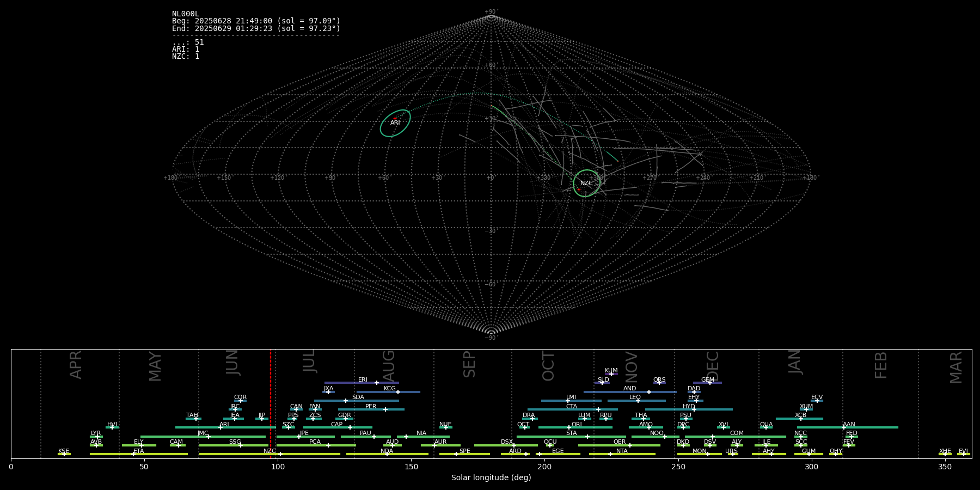Click the PCA shower label in timeline
The image size is (980, 490).
coord(315,442)
